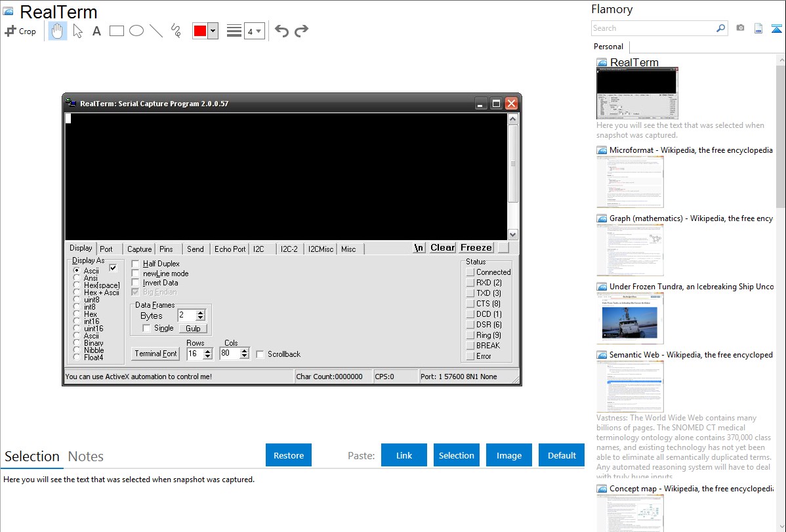Click the icon beside Under Frozen Tundra title

(x=602, y=287)
